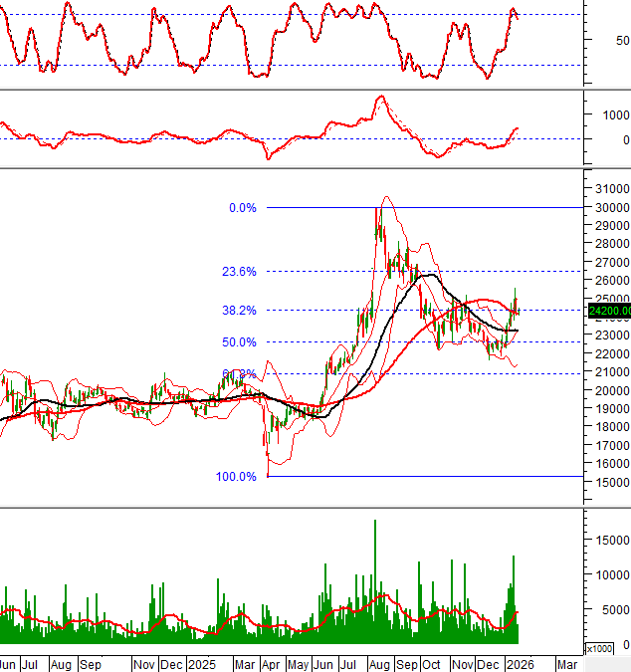631x672 pixels.
Task: Select the Apr label on the time axis
Action: tap(269, 663)
